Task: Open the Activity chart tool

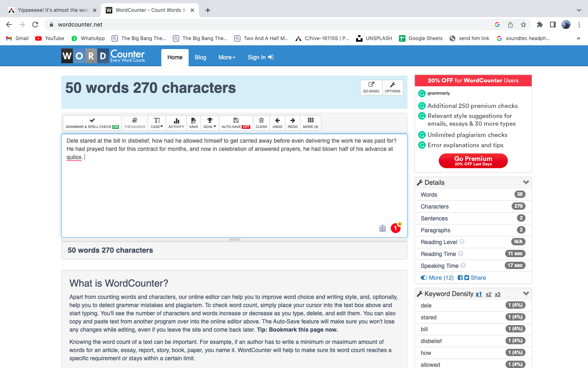Action: [x=176, y=123]
